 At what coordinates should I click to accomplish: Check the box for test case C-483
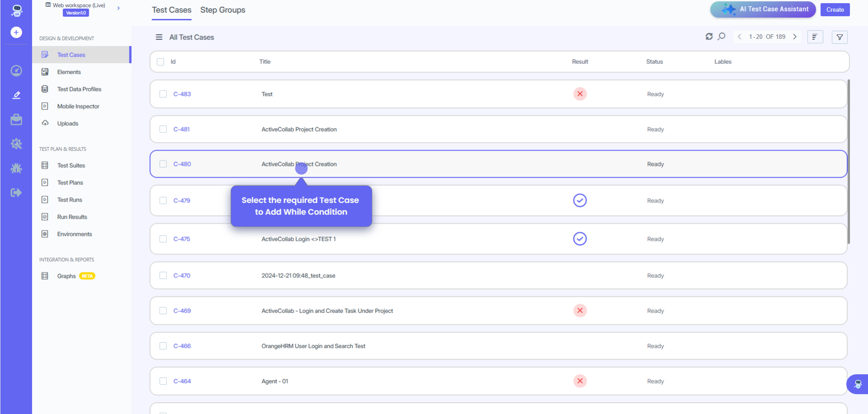pyautogui.click(x=163, y=94)
